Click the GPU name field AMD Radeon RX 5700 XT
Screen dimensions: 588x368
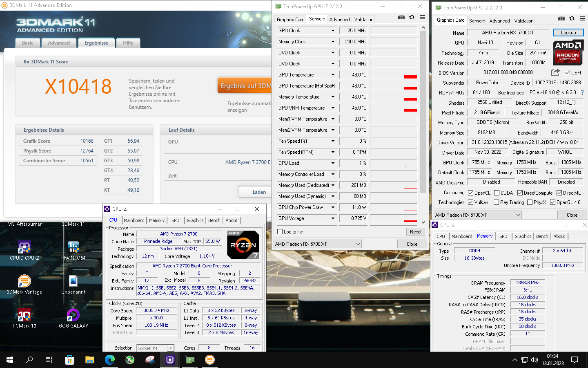pyautogui.click(x=508, y=33)
